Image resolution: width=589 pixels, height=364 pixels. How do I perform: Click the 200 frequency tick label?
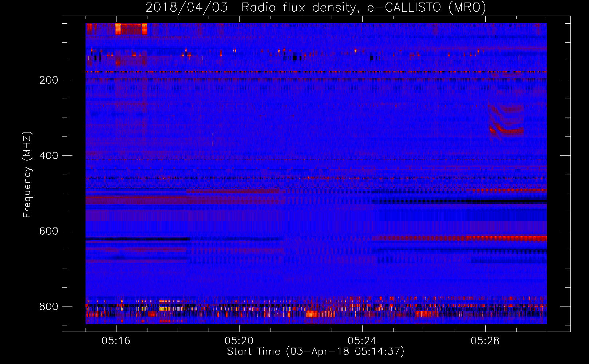click(x=49, y=80)
